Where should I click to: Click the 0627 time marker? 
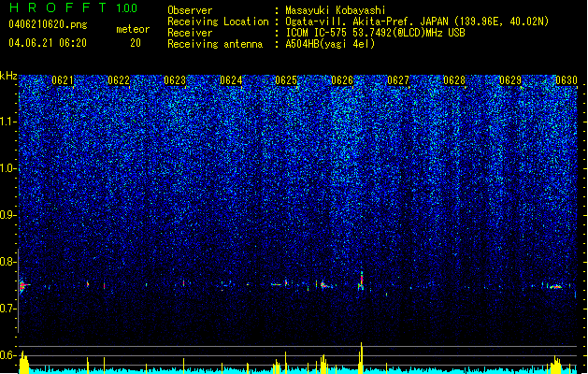[x=398, y=80]
